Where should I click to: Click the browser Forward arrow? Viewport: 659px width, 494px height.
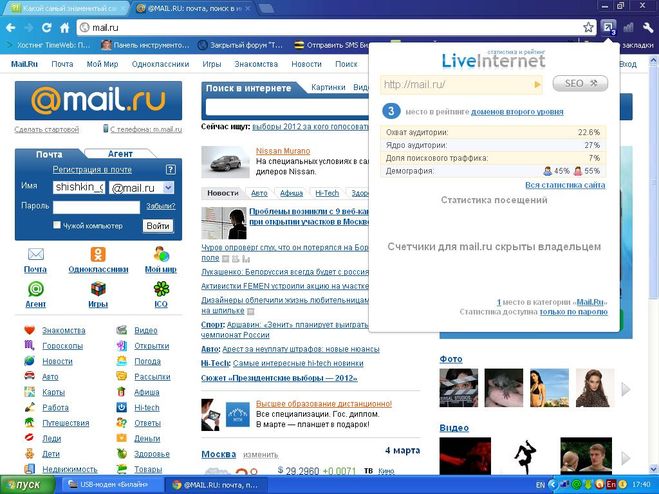(29, 28)
